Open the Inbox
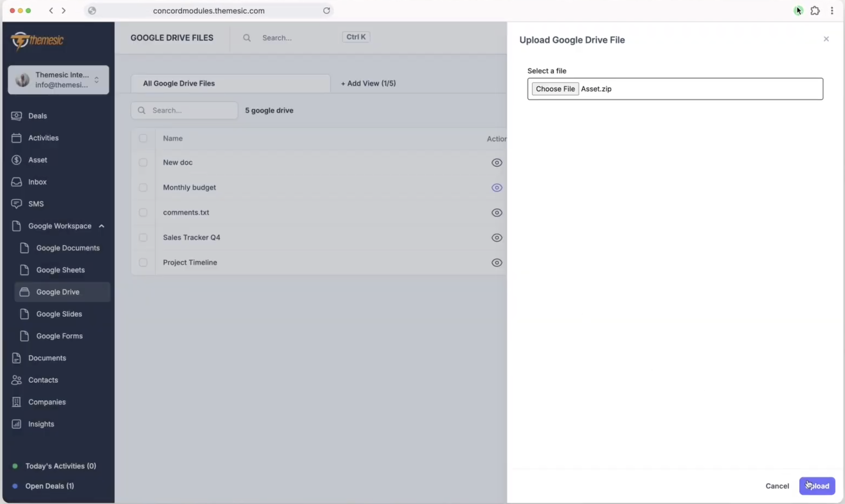 pyautogui.click(x=38, y=182)
